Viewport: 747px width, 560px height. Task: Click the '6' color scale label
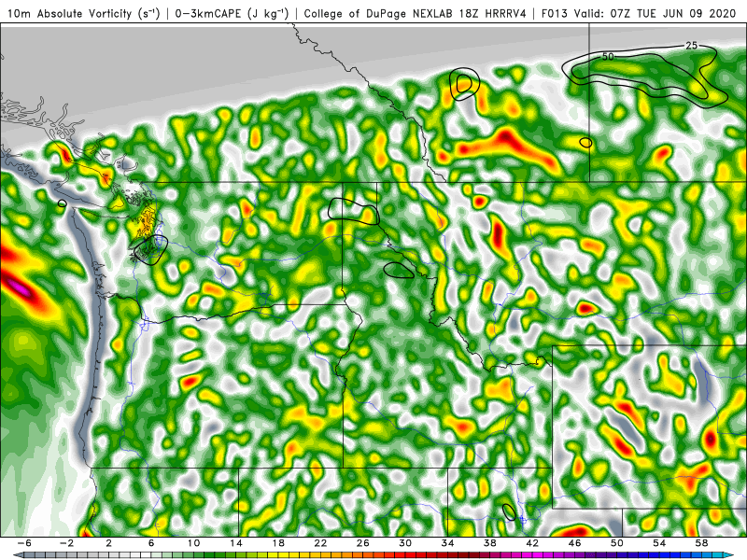pos(151,543)
